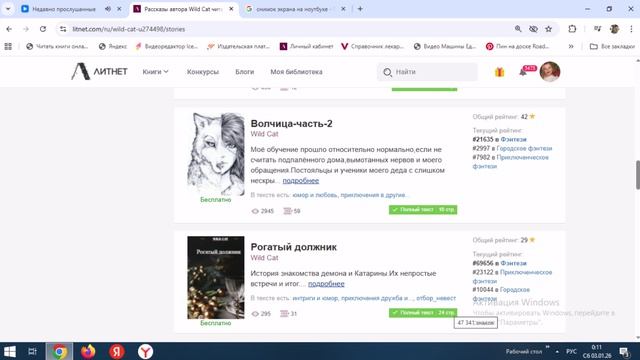This screenshot has width=640, height=360.
Task: Open the gift box icon
Action: pyautogui.click(x=499, y=72)
